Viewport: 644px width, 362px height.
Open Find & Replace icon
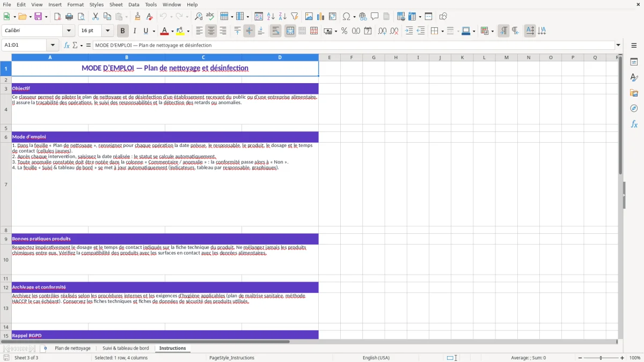coord(199,17)
